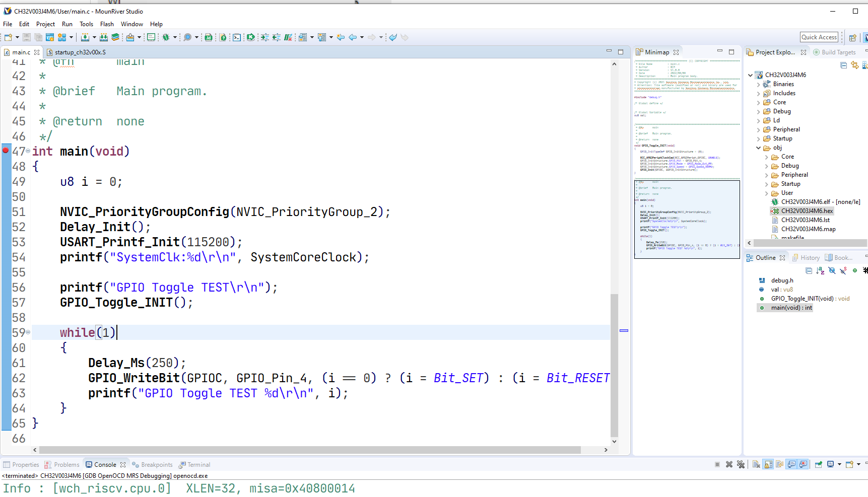Screen dimensions: 868x497
Task: Toggle Hide Fields filter in Outline toolbar
Action: point(832,270)
